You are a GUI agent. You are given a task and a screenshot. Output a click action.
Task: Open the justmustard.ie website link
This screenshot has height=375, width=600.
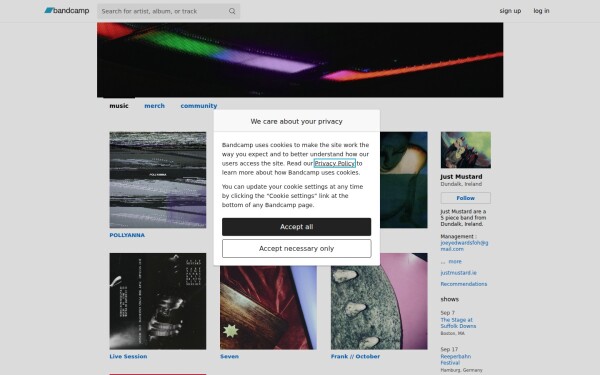458,273
